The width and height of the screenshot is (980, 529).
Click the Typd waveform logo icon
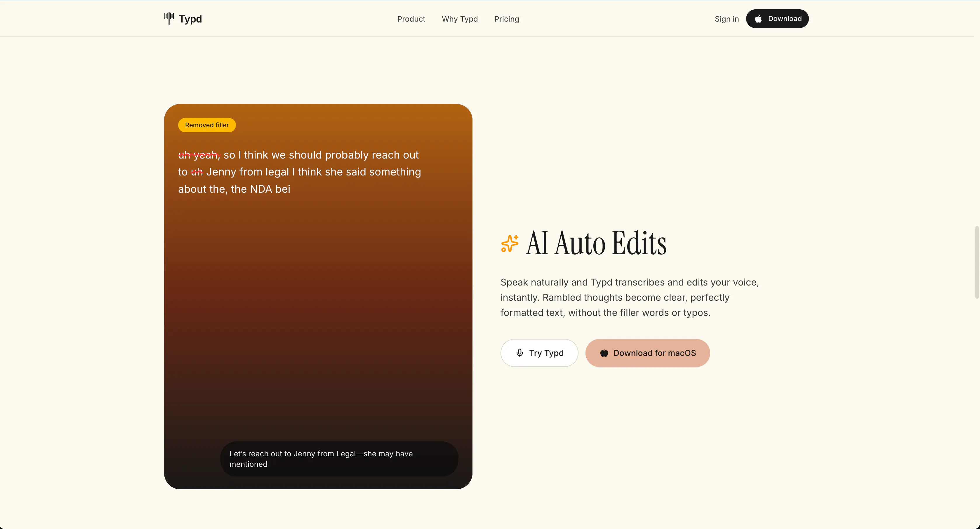169,18
